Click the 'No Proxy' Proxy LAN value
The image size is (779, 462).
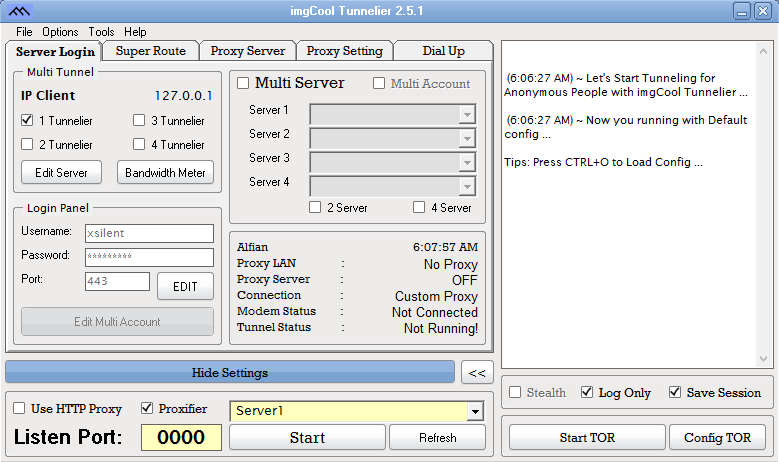click(451, 264)
